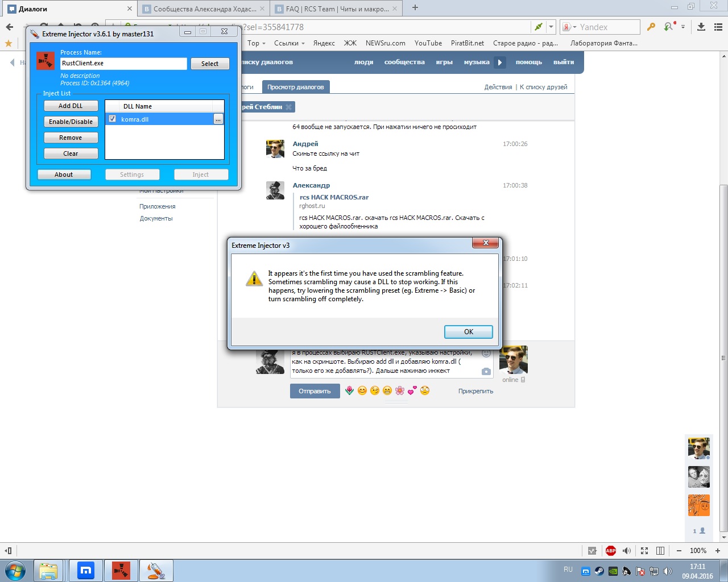
Task: Click the Steam tray icon
Action: coord(599,571)
